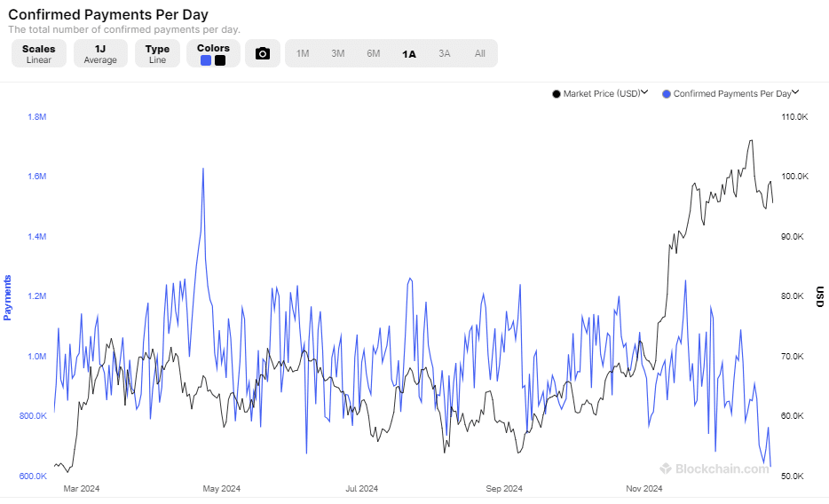Click the camera screenshot icon
Screen dimensions: 829x504
[x=262, y=53]
